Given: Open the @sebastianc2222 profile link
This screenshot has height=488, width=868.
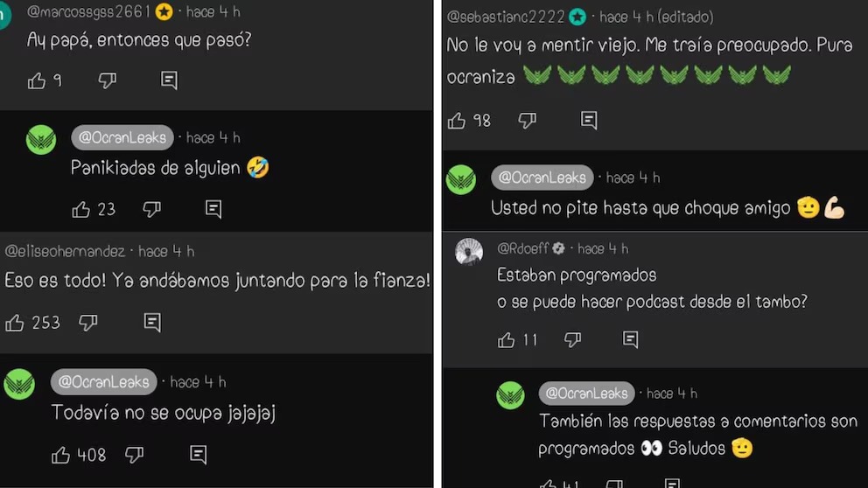Looking at the screenshot, I should (x=506, y=17).
